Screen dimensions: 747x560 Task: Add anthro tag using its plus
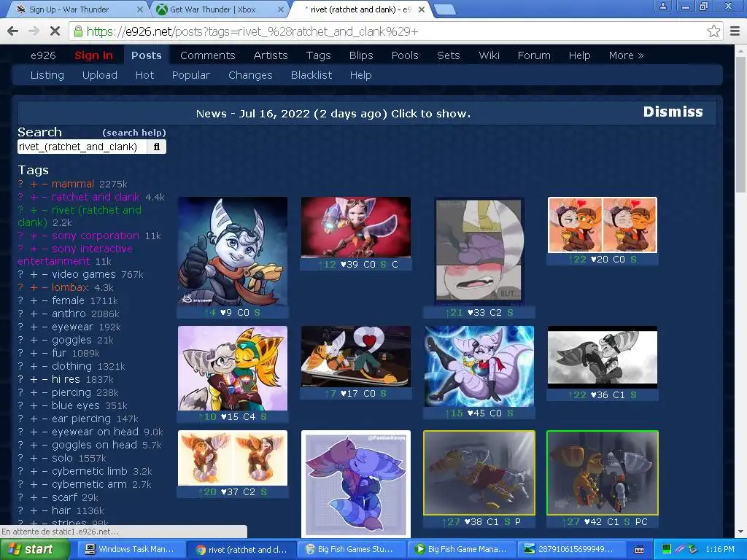tap(34, 314)
